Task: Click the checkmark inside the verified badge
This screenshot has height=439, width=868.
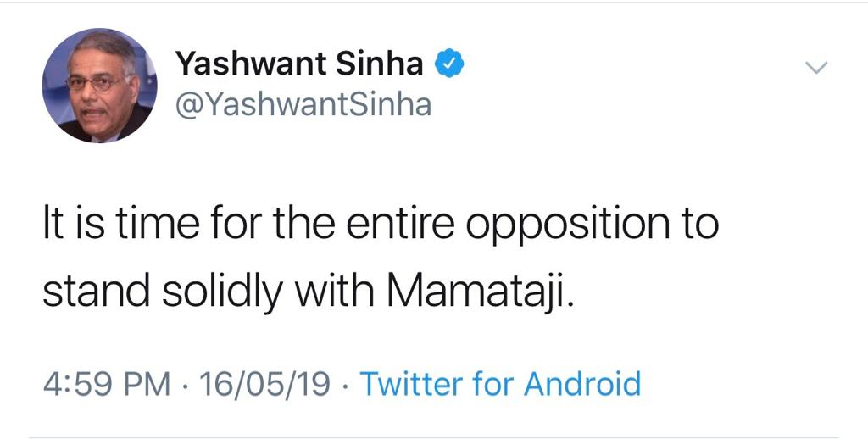Action: click(x=450, y=63)
